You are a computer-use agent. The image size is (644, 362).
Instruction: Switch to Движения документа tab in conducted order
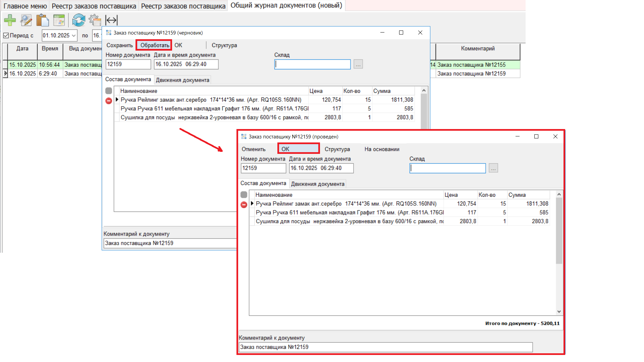point(317,184)
